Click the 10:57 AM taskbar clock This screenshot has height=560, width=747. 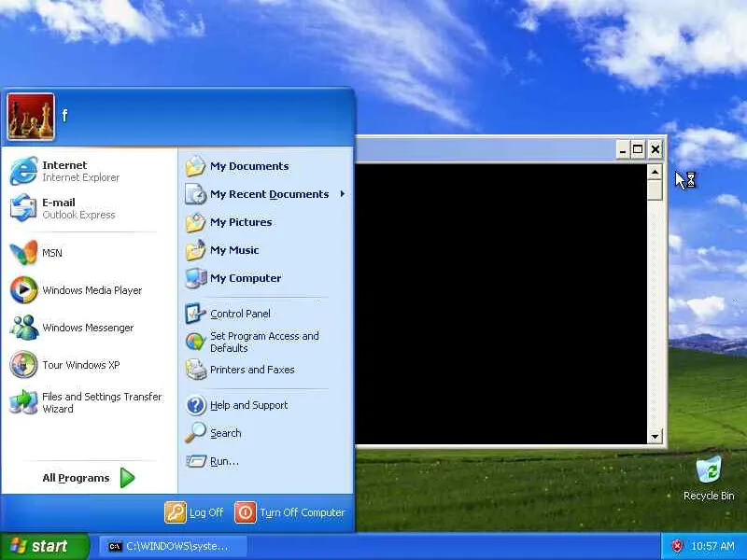pos(712,546)
